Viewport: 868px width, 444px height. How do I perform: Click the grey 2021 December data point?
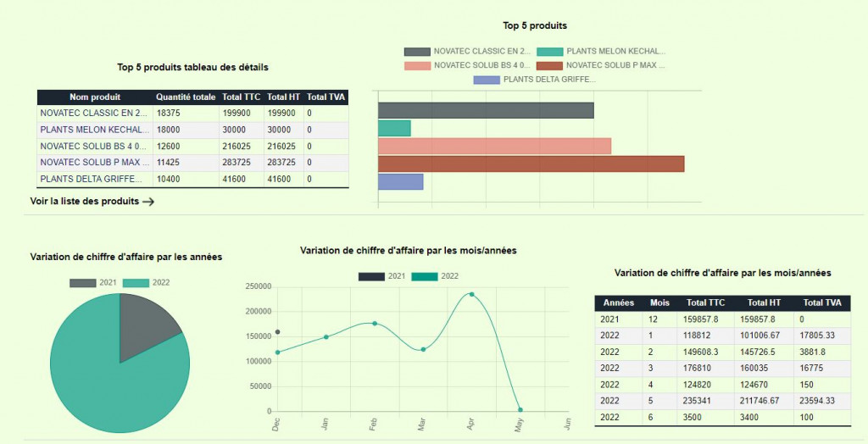pyautogui.click(x=278, y=332)
